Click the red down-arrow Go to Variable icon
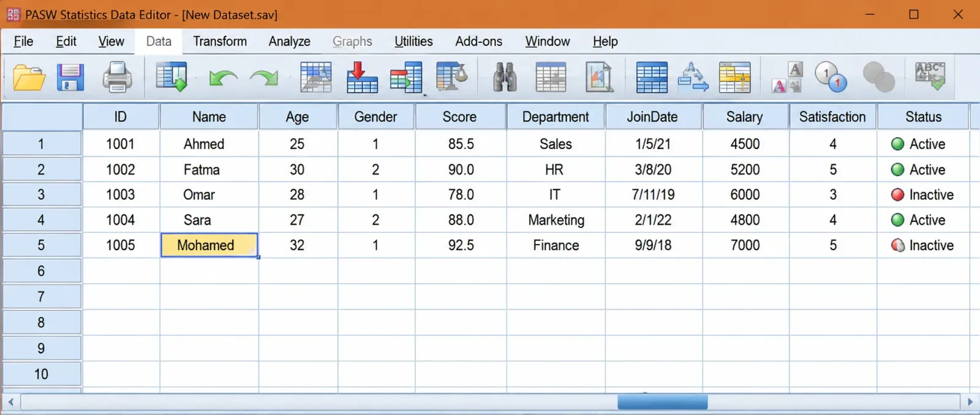This screenshot has height=415, width=980. 361,78
